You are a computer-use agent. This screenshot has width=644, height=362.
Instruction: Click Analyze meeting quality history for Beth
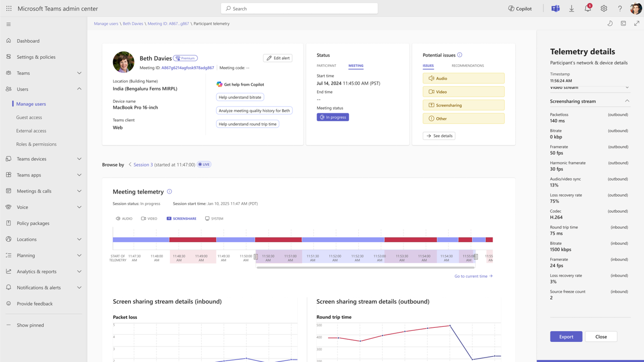(254, 111)
